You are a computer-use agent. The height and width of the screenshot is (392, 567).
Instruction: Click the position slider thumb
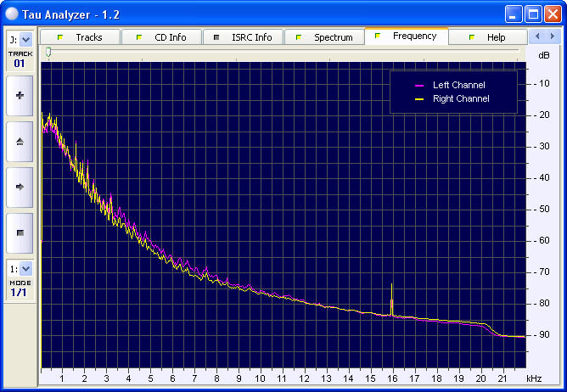point(48,53)
